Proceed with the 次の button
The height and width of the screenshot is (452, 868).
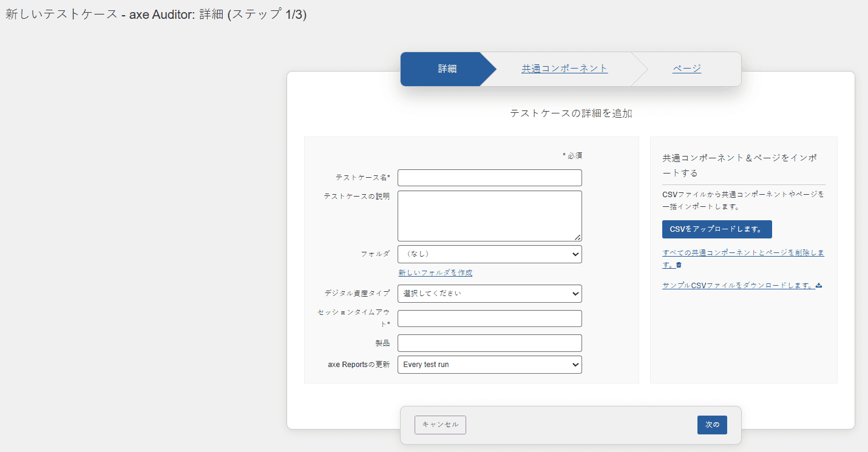point(711,425)
